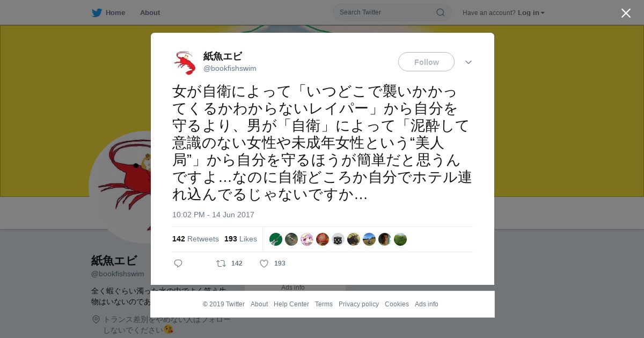The width and height of the screenshot is (644, 338).
Task: Like the tweet with heart icon
Action: 264,263
